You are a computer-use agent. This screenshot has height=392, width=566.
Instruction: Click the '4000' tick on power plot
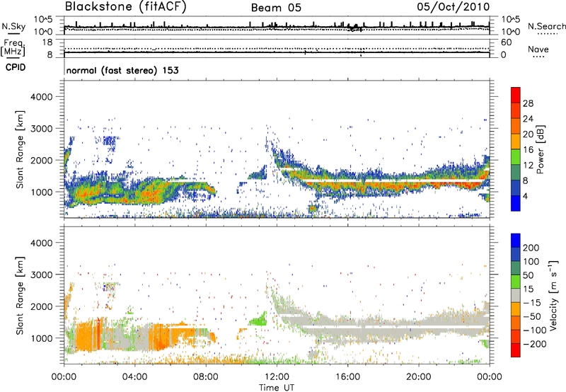tap(41, 97)
